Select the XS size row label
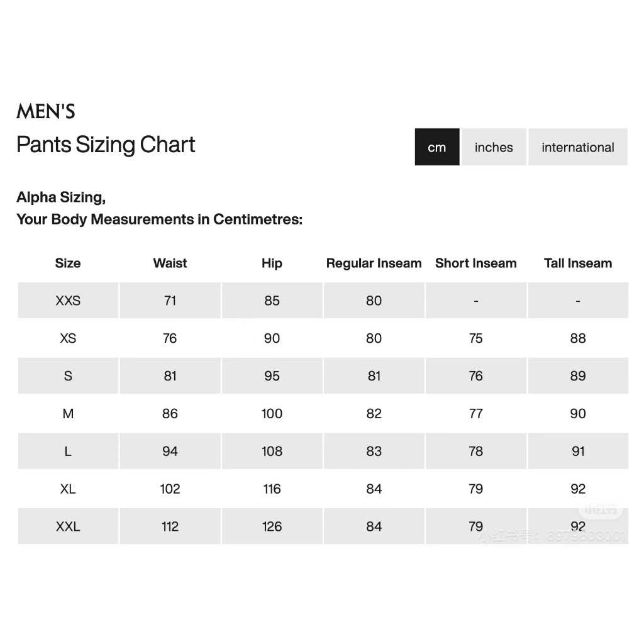The width and height of the screenshot is (644, 644). [68, 338]
